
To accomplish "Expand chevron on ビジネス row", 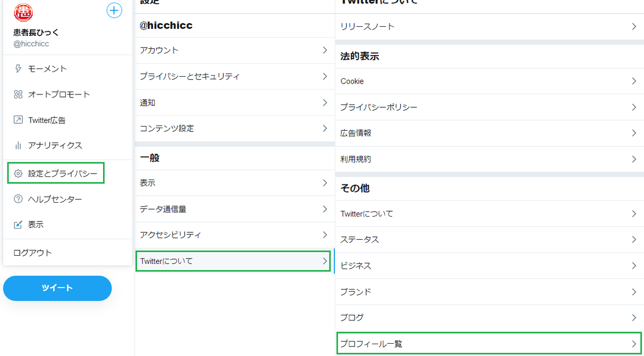I will coord(634,265).
